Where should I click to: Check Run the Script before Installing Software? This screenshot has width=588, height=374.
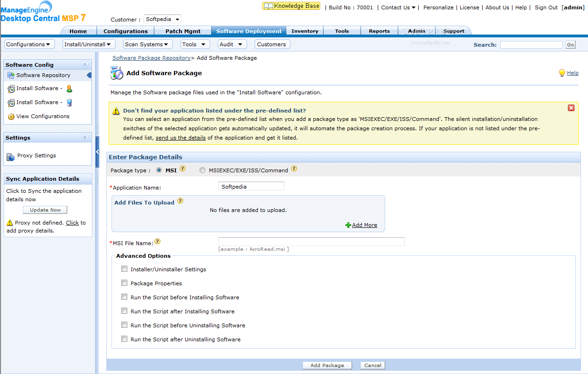pyautogui.click(x=124, y=297)
